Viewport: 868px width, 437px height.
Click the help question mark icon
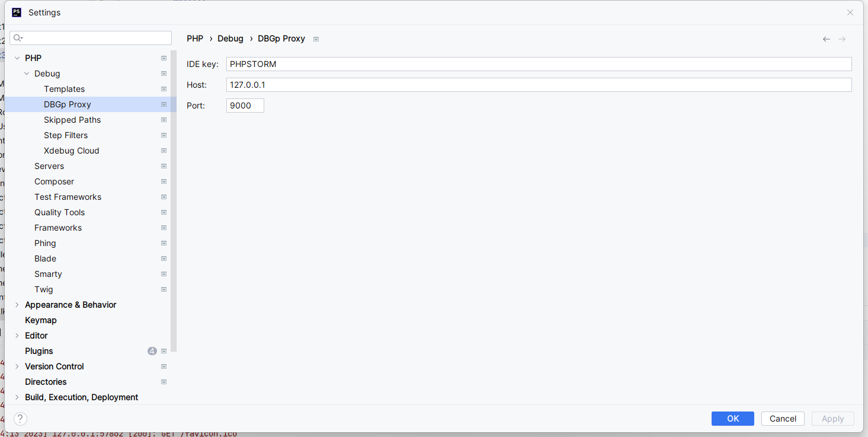[20, 419]
